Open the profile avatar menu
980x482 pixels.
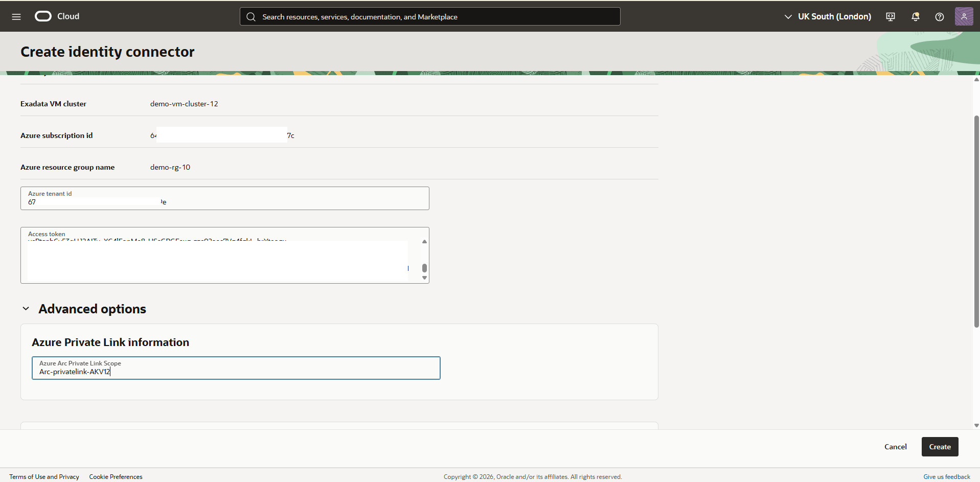964,16
